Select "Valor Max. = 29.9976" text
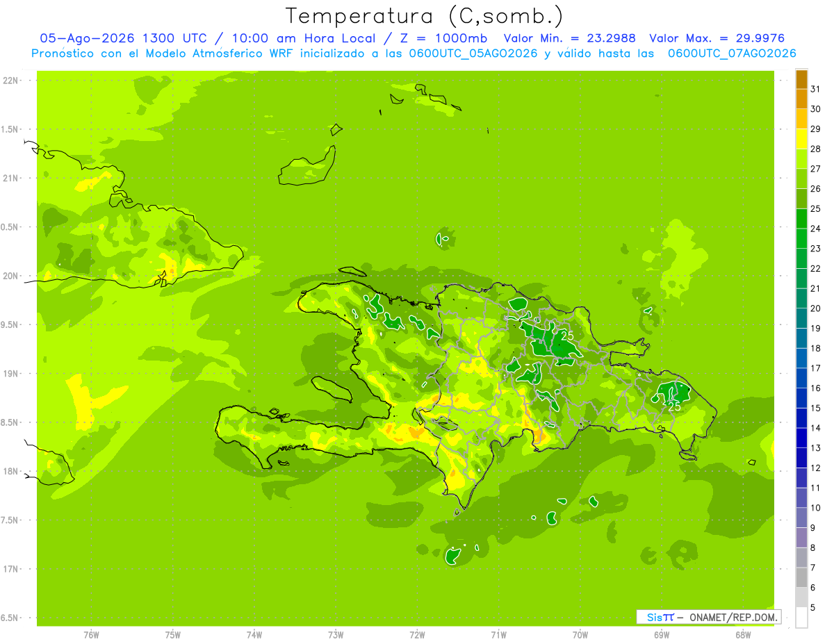 (717, 38)
